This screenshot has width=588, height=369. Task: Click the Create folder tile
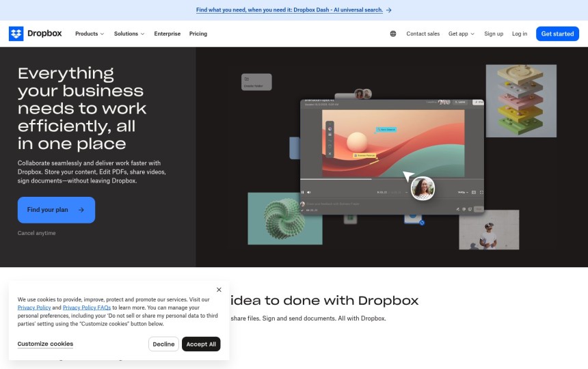[x=256, y=82]
